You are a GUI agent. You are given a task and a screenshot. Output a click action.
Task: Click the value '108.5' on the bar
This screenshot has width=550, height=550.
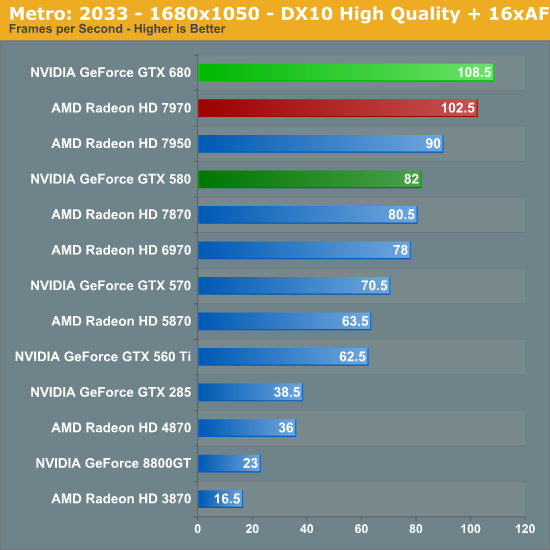point(474,73)
